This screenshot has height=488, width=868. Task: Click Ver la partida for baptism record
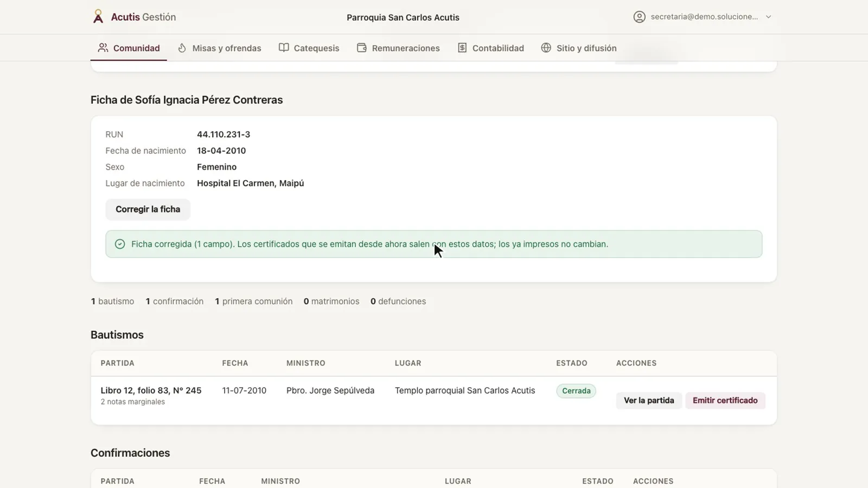pos(649,400)
